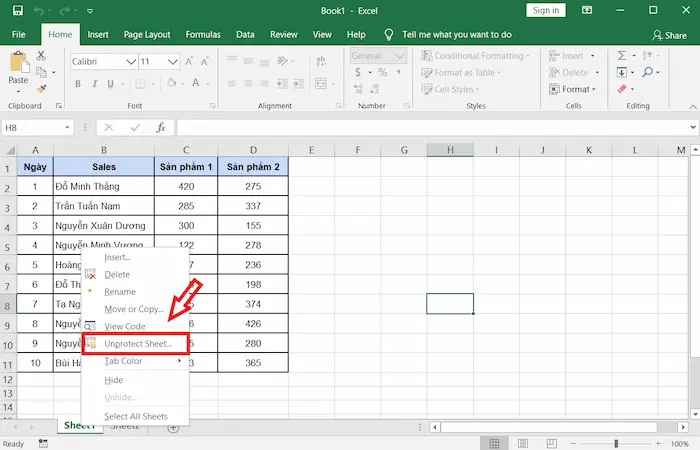The width and height of the screenshot is (700, 450).
Task: Click the New sheet plus button
Action: tap(173, 428)
